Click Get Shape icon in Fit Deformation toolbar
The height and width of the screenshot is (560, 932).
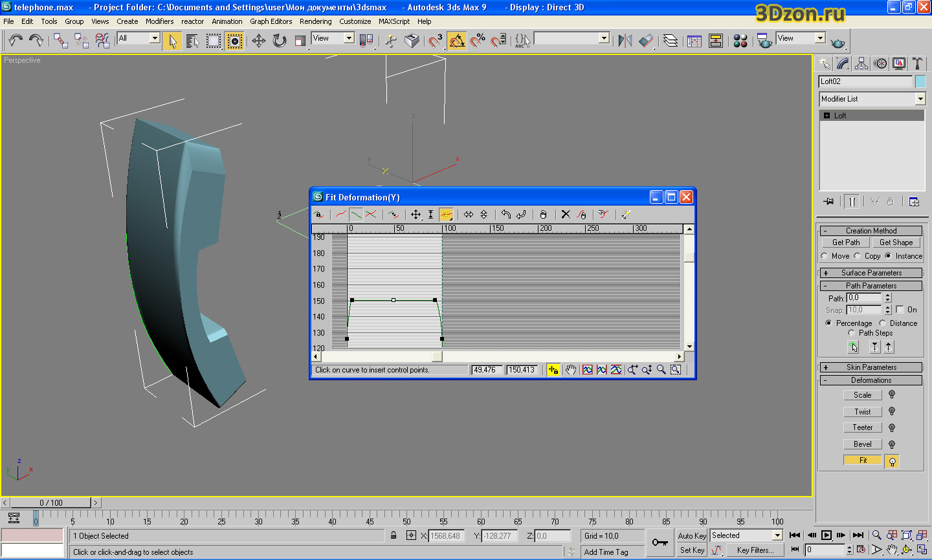coord(603,215)
